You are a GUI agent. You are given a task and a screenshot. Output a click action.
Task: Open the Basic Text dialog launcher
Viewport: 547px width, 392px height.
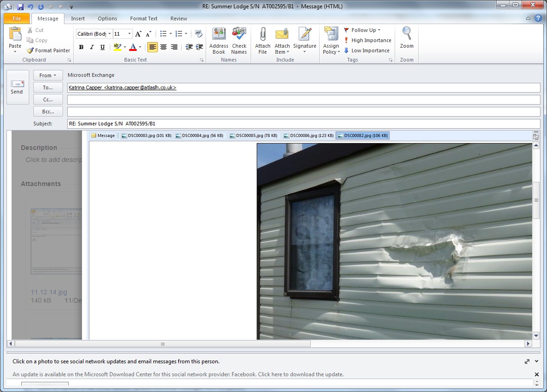(201, 60)
